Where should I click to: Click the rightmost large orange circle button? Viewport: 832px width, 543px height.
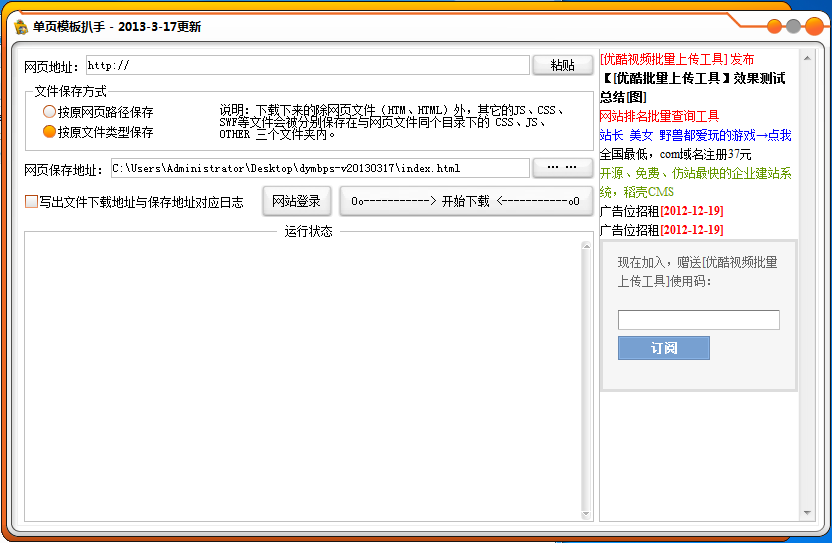(814, 26)
